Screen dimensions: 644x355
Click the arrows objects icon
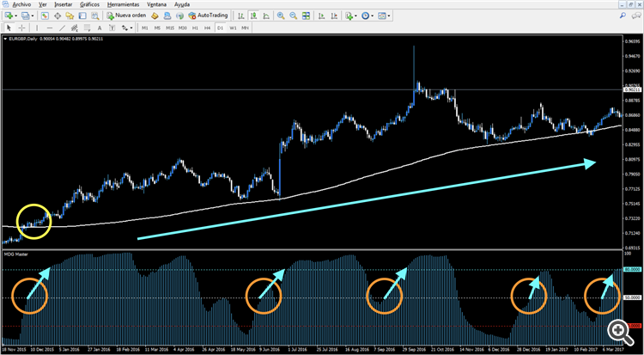tap(125, 28)
